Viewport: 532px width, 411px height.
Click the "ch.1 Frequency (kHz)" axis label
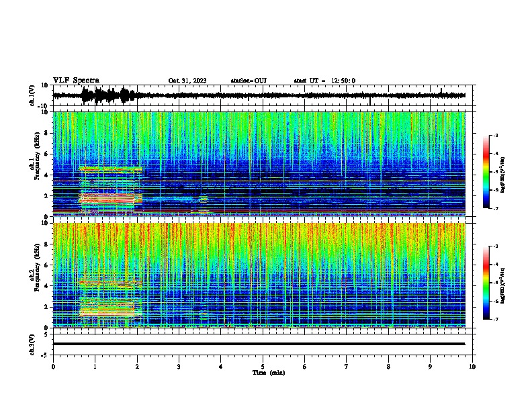(35, 156)
